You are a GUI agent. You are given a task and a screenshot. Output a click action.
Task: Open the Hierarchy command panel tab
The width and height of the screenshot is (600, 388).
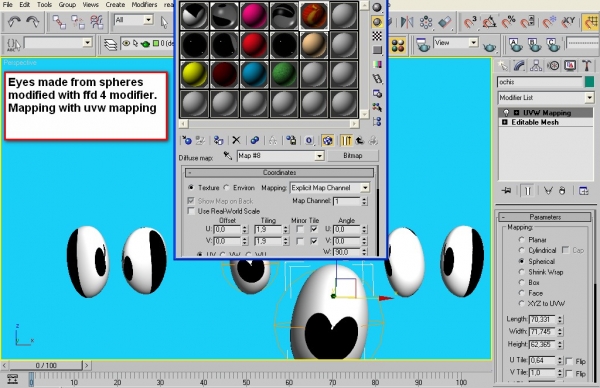(x=536, y=66)
